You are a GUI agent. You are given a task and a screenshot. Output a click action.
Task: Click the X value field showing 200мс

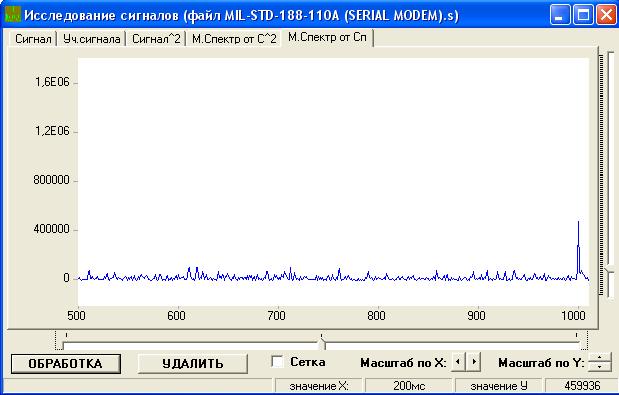[409, 386]
